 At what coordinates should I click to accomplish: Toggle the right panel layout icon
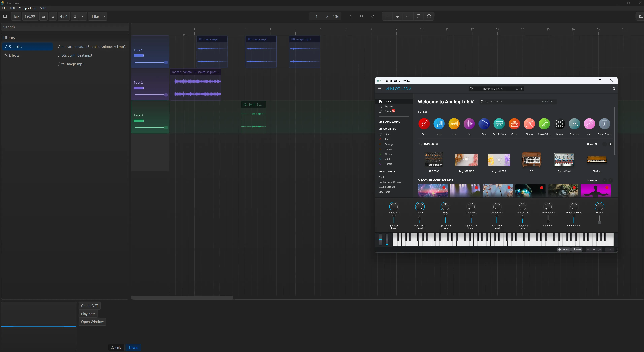pyautogui.click(x=641, y=16)
